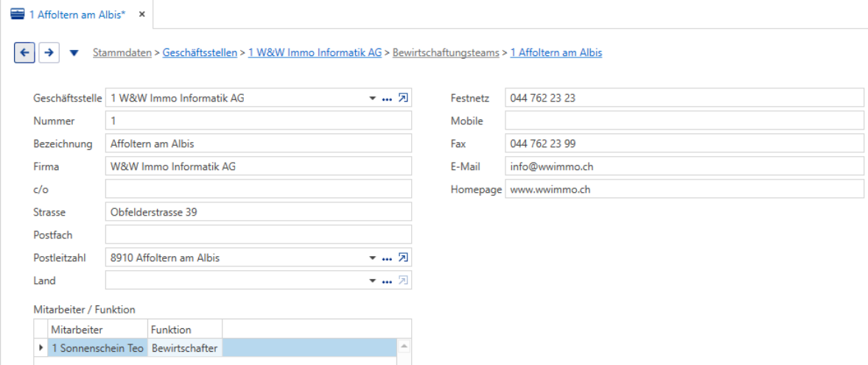868x365 pixels.
Task: Click into the Festnetz phone field
Action: (685, 99)
